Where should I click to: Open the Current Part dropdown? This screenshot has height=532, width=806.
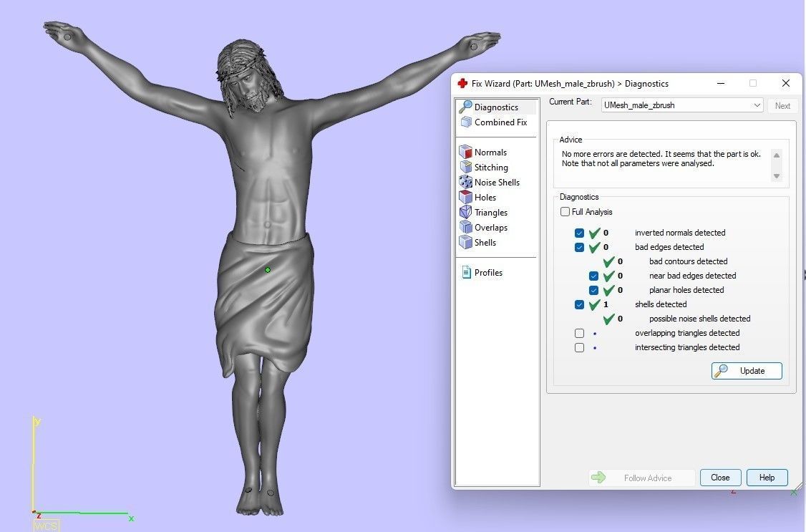682,105
